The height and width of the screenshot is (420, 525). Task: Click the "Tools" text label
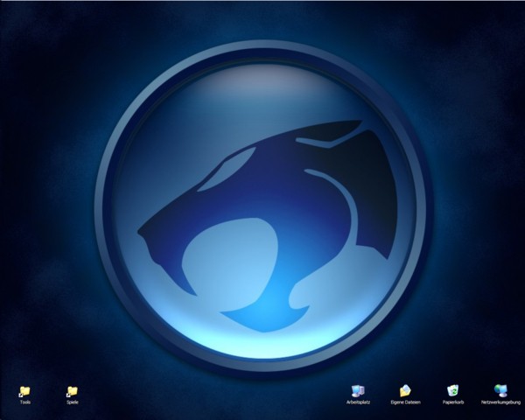(24, 402)
